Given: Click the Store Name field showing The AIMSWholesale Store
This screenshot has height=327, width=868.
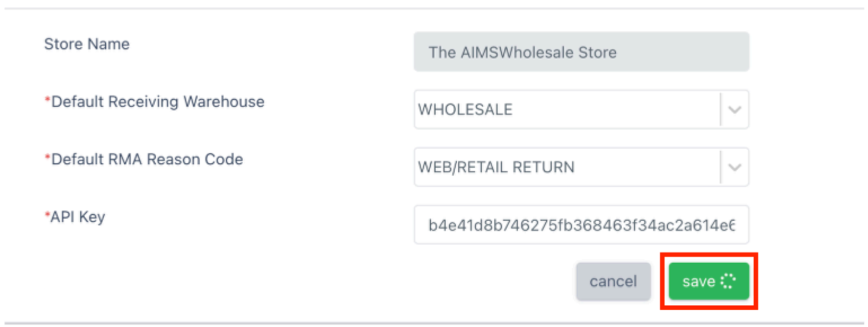Looking at the screenshot, I should pos(580,52).
